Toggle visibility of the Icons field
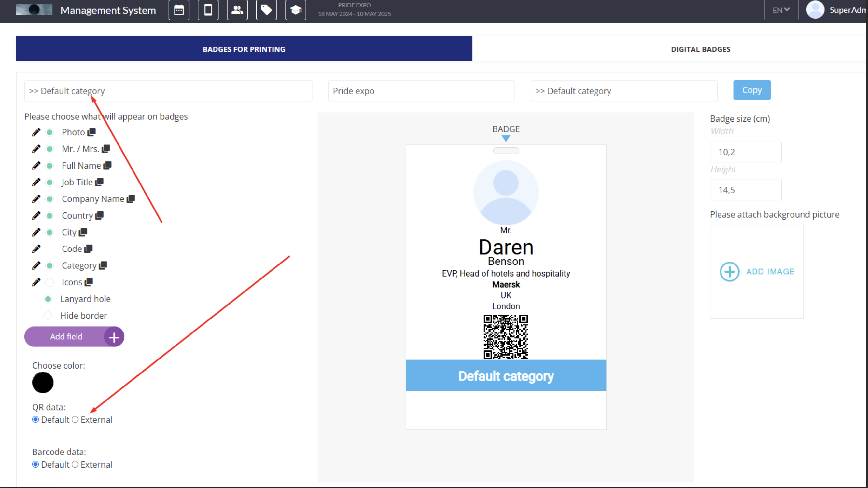This screenshot has height=488, width=868. 49,282
